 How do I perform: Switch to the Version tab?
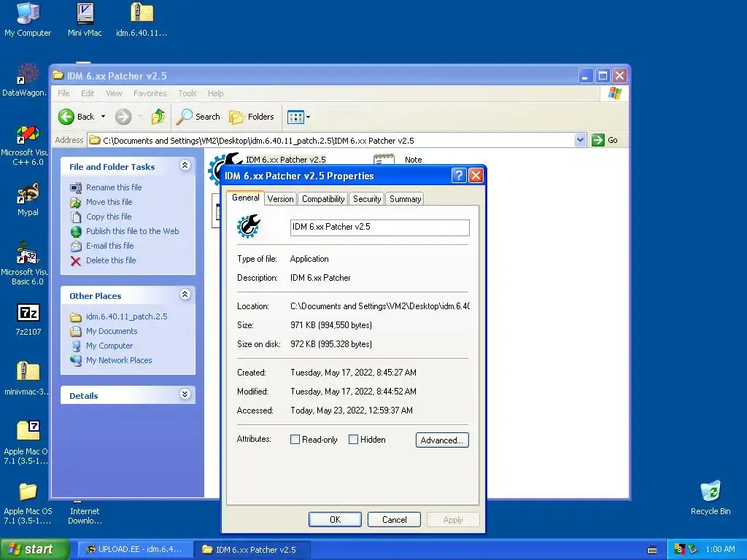[280, 199]
